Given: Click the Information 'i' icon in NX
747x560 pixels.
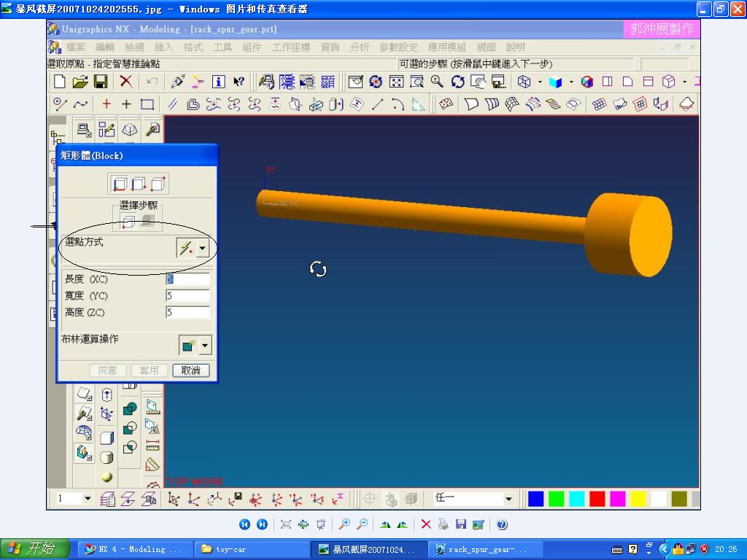Looking at the screenshot, I should point(218,82).
